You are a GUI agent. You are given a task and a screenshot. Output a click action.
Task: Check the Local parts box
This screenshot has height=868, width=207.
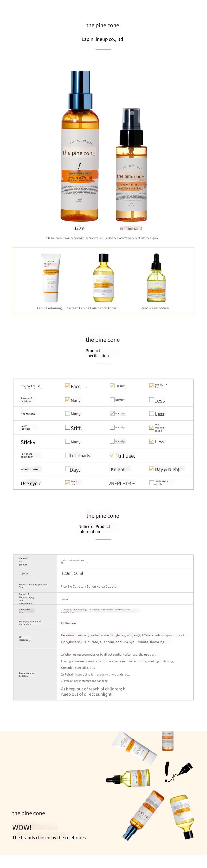pos(68,455)
